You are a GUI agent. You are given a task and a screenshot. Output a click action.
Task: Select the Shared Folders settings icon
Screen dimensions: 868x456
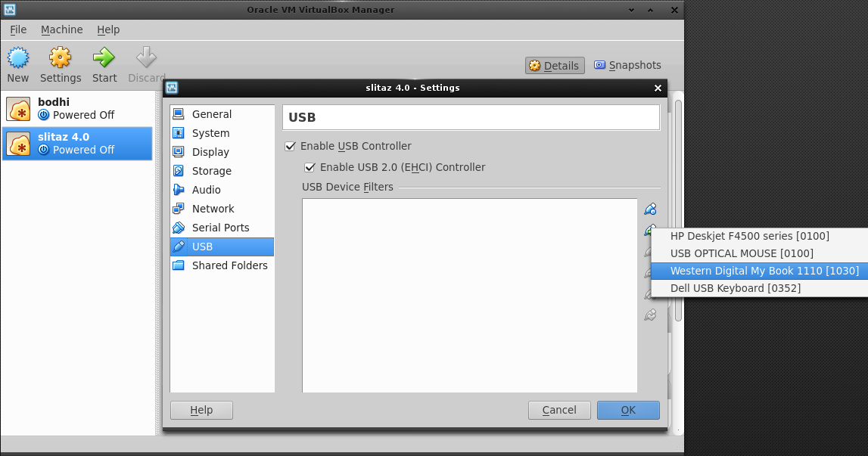(x=177, y=265)
